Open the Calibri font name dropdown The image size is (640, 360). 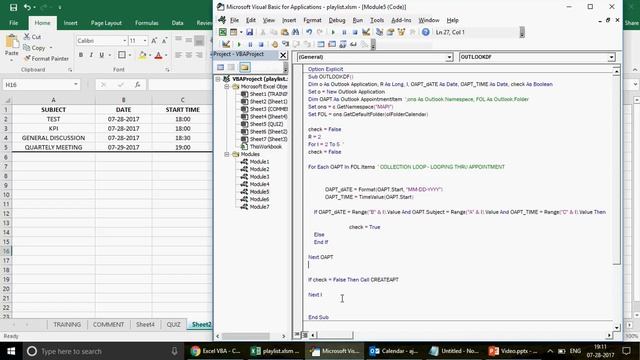pyautogui.click(x=124, y=40)
